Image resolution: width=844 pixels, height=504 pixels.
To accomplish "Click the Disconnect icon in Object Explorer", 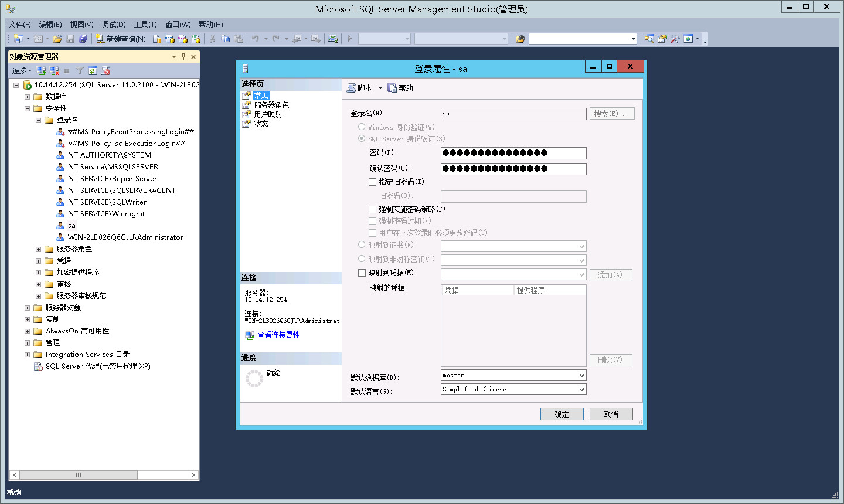I will (54, 70).
